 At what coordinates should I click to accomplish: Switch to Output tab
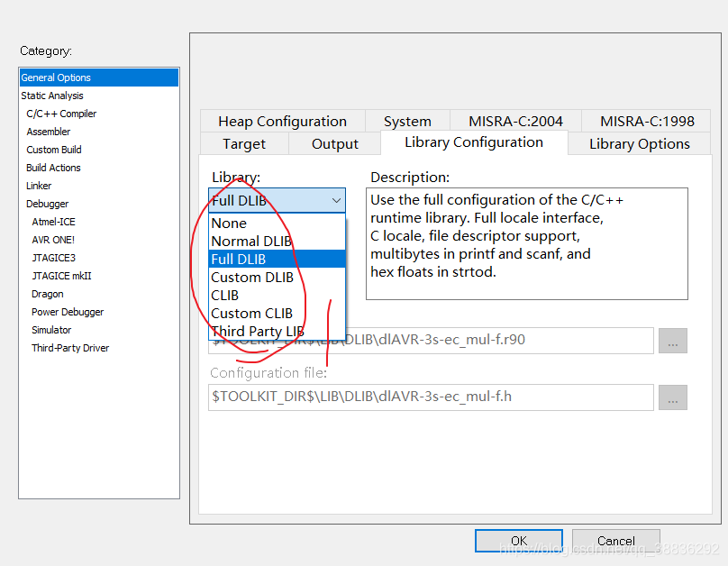coord(335,144)
